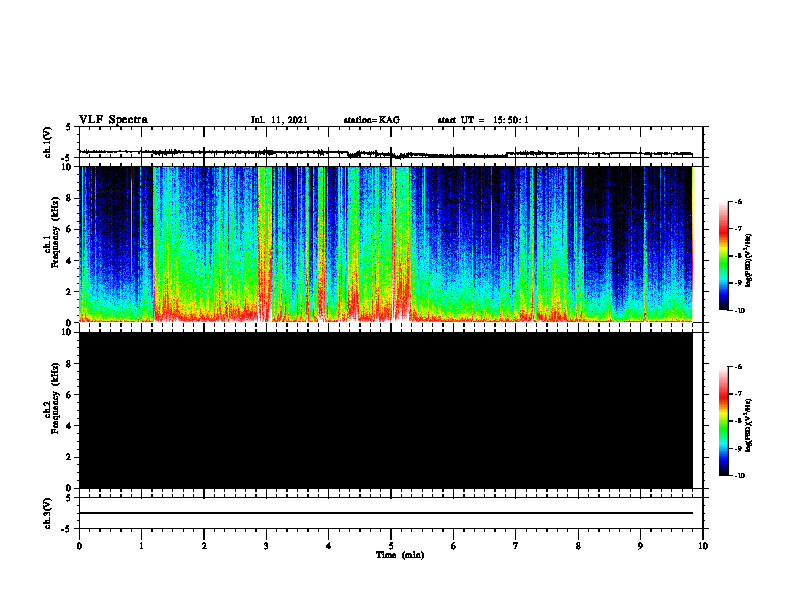Image resolution: width=792 pixels, height=612 pixels.
Task: Click the "station=KAG" header label
Action: (x=372, y=120)
